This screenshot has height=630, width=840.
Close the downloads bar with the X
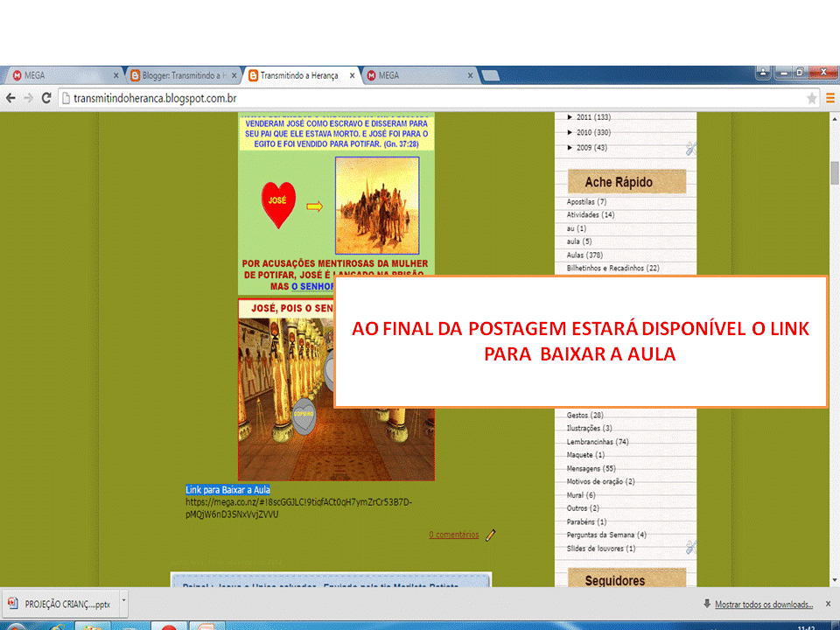[828, 604]
